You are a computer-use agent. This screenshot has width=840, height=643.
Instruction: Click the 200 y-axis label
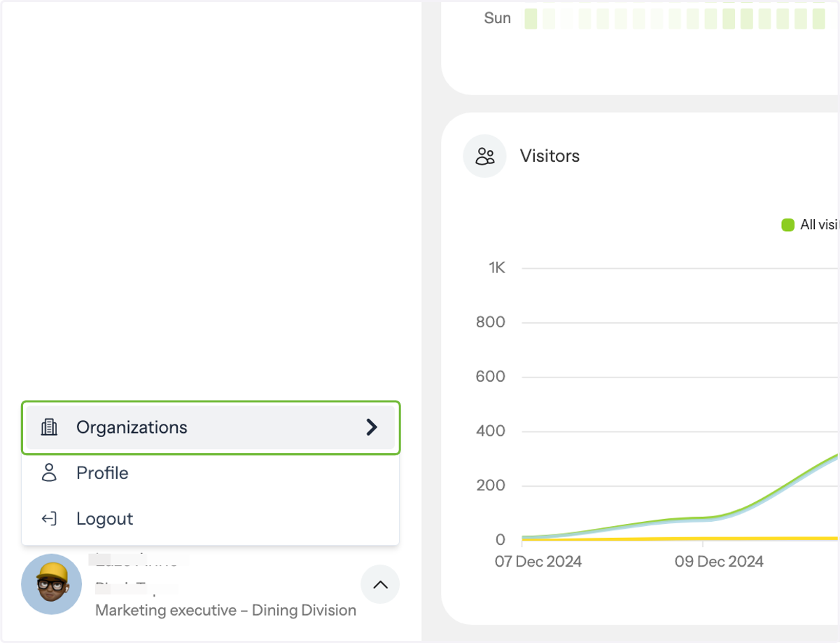pyautogui.click(x=491, y=485)
